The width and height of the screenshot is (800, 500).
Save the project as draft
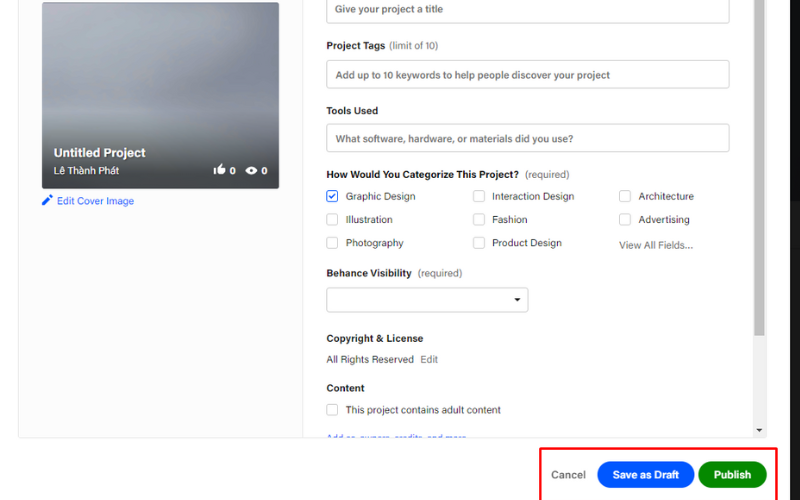pyautogui.click(x=645, y=474)
